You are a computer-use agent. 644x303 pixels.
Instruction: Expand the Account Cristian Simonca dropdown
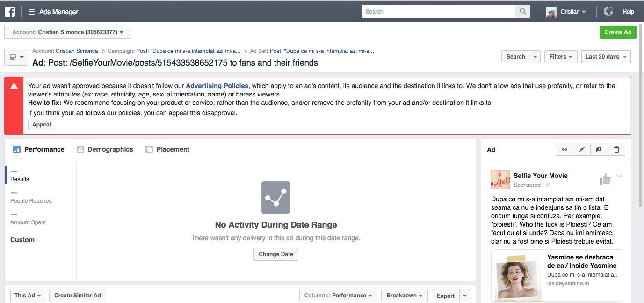(x=68, y=32)
